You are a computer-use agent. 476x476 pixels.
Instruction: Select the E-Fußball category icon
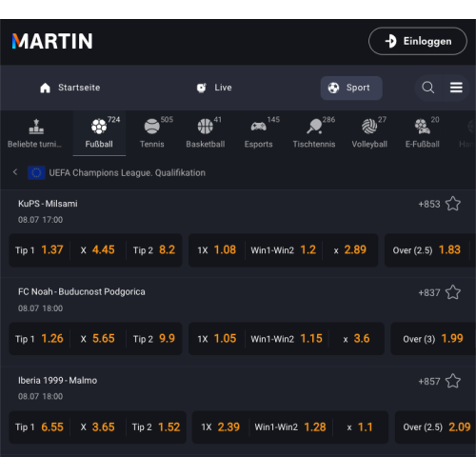click(x=423, y=127)
